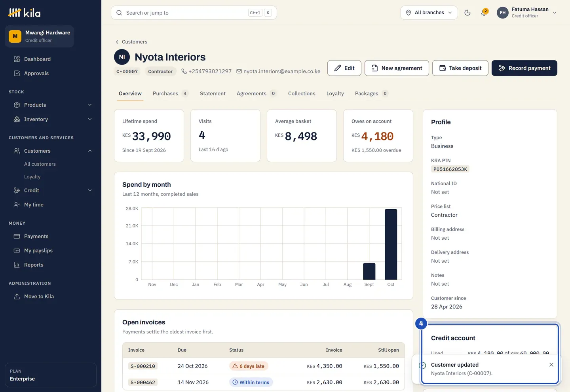Click phone number +254793021297
This screenshot has width=570, height=392.
click(206, 71)
